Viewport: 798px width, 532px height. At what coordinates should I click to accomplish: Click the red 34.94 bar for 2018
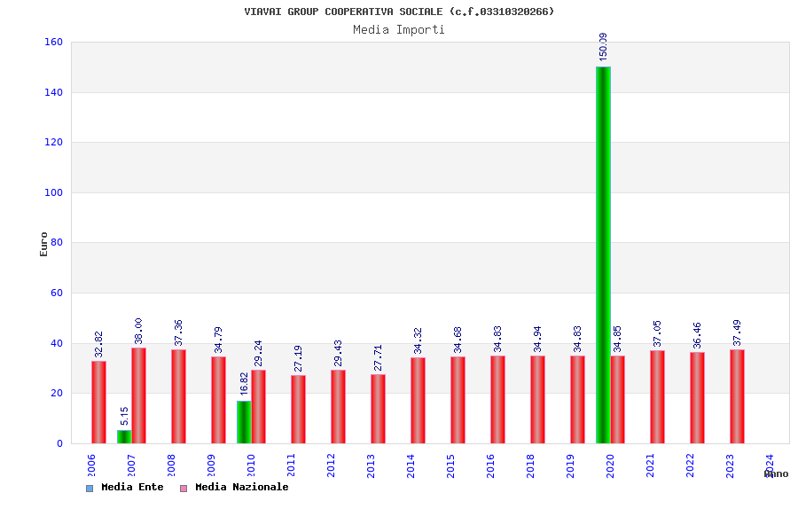click(537, 400)
